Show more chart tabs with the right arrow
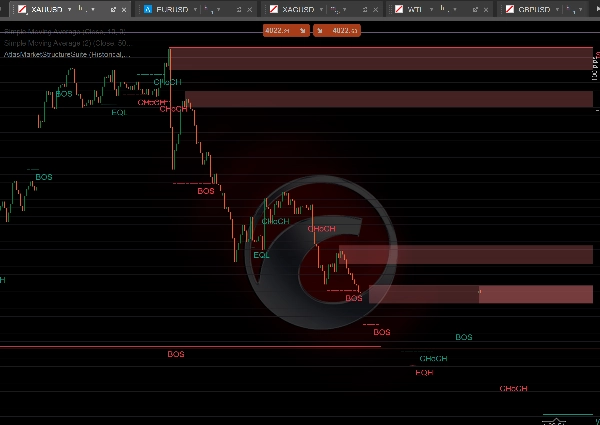 point(597,10)
